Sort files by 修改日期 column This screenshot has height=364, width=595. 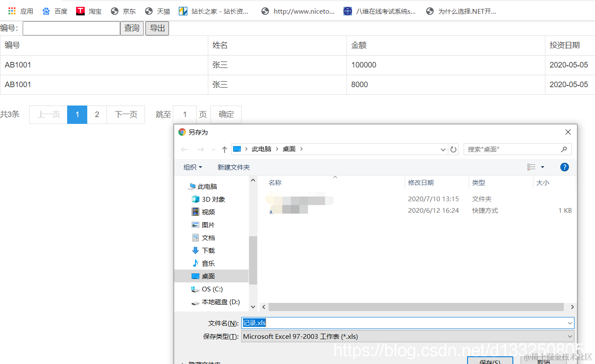pos(421,182)
